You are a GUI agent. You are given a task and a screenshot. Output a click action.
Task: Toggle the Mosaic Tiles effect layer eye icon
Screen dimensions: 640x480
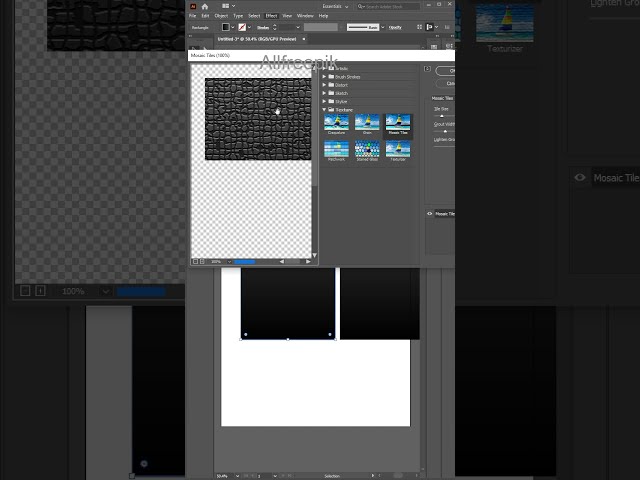pos(429,213)
